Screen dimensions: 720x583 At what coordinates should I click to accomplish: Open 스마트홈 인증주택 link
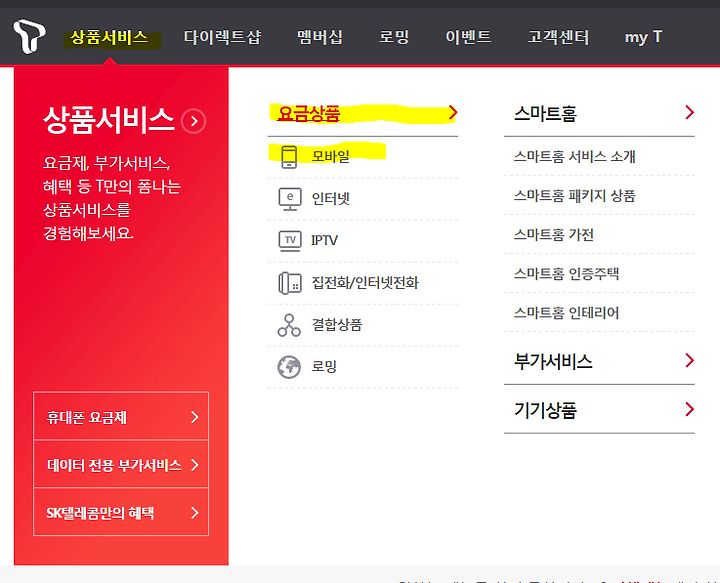point(566,274)
